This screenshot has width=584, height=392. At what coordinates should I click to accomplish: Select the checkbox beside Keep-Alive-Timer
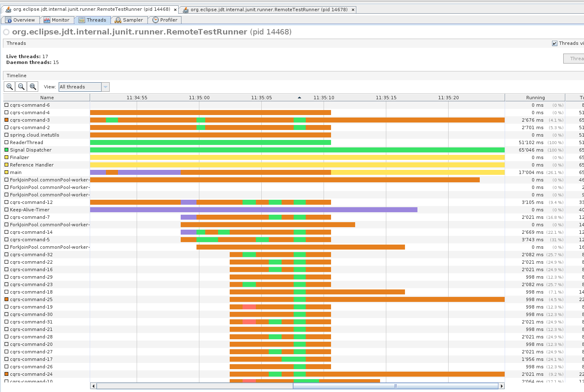click(x=6, y=210)
